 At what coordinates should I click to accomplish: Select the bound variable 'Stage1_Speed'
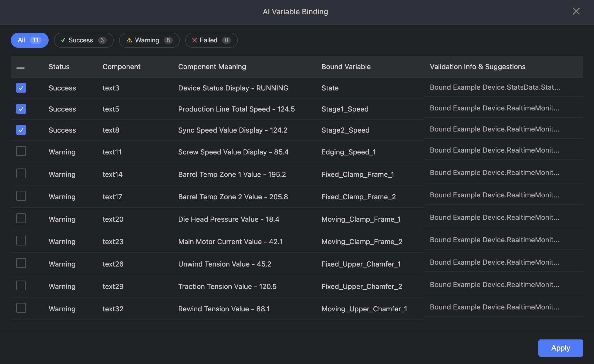[345, 109]
